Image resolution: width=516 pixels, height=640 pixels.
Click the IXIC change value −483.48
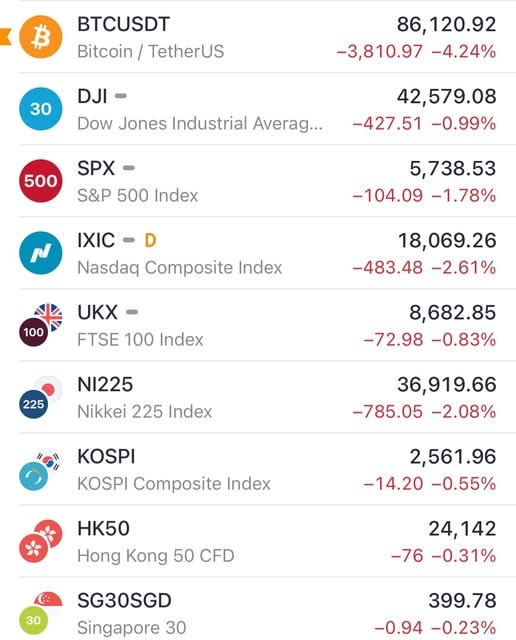click(x=387, y=268)
